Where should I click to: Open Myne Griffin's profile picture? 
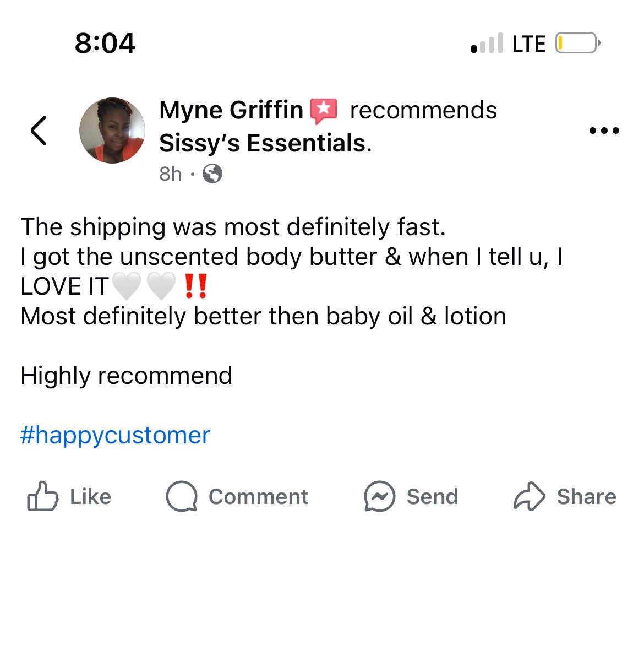(x=112, y=131)
